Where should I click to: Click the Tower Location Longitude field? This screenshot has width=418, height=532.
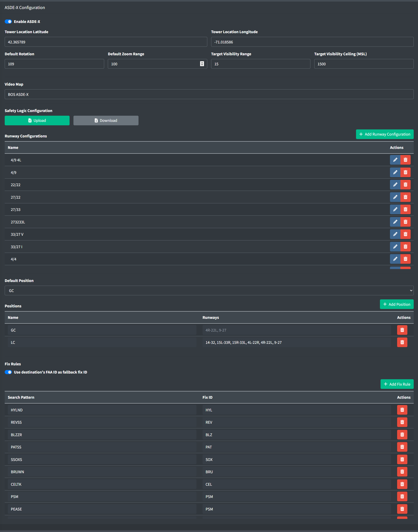point(312,42)
